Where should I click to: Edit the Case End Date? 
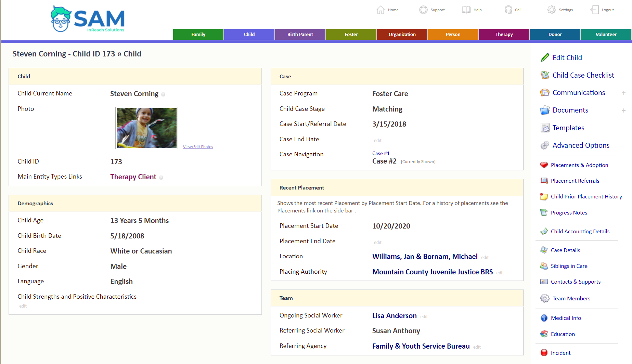tap(377, 140)
